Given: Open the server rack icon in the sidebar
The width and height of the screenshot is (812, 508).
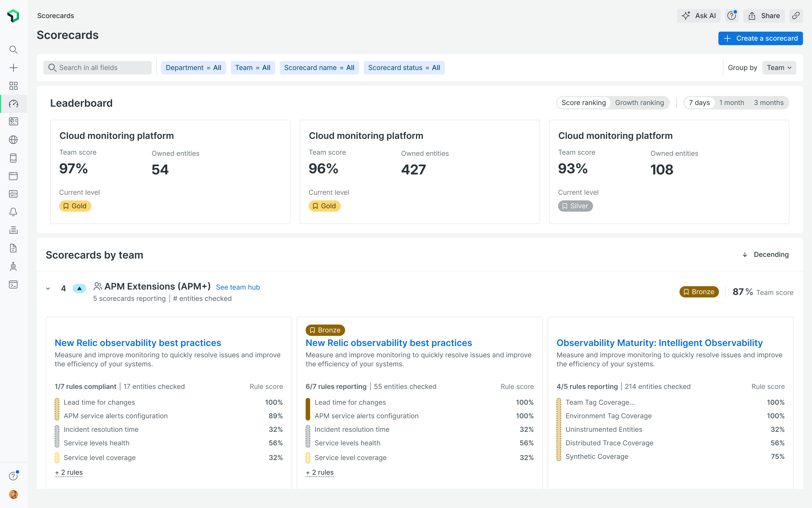Looking at the screenshot, I should (14, 194).
